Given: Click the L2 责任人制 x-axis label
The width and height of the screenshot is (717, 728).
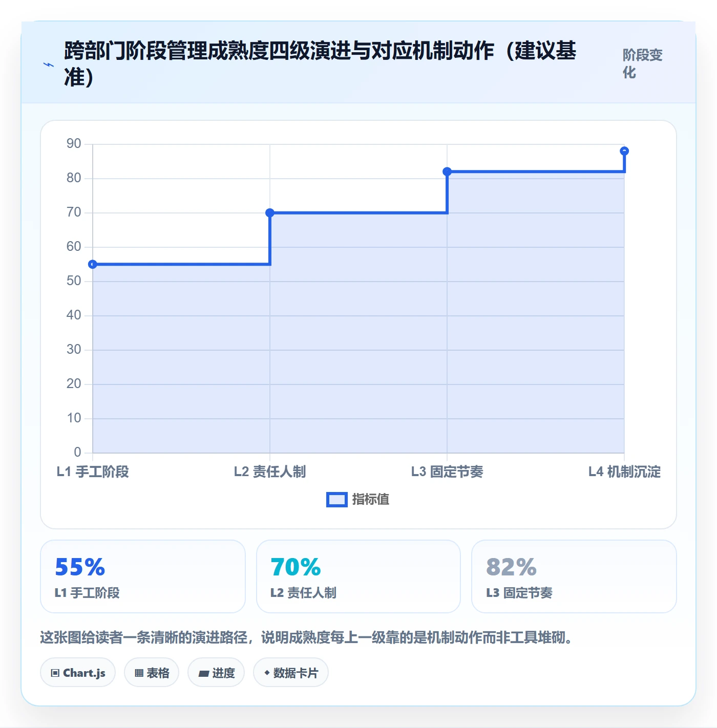Looking at the screenshot, I should pyautogui.click(x=270, y=472).
